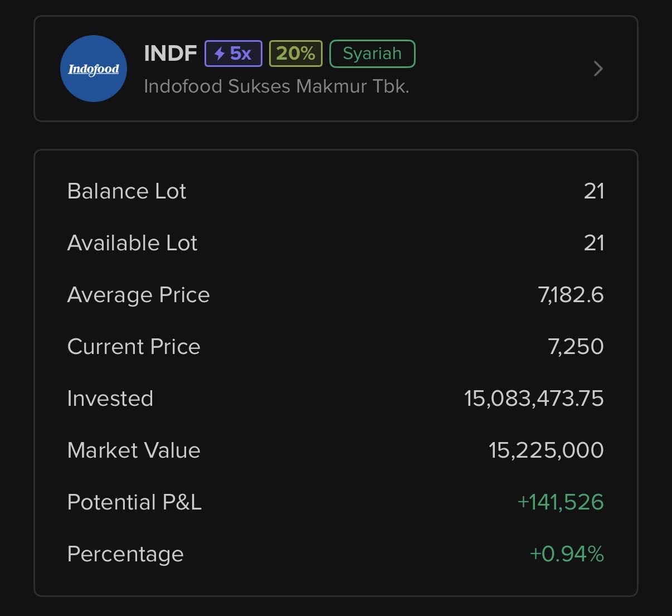Select the Balance Lot label
672x616 pixels.
126,191
